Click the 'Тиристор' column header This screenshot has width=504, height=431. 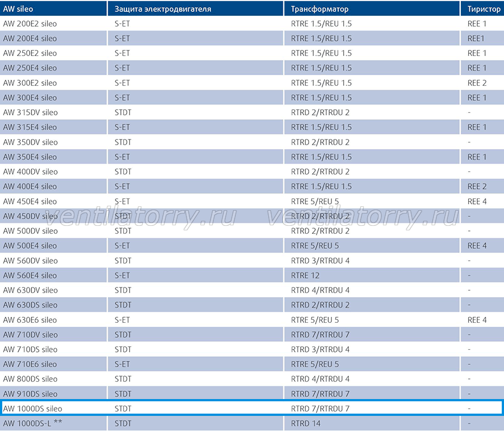(x=483, y=8)
